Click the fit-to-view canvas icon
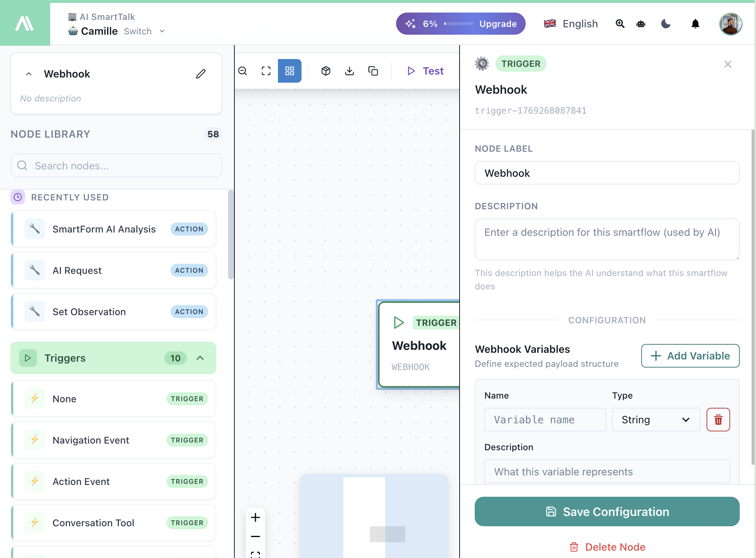Viewport: 756px width, 558px height. [266, 71]
